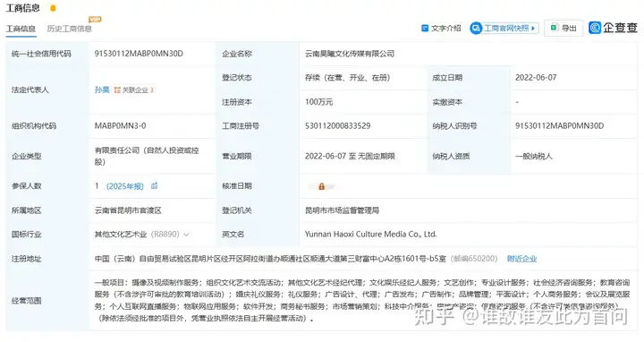This screenshot has width=644, height=342.
Task: Click the founding date 2022-06-07 value
Action: click(x=536, y=78)
